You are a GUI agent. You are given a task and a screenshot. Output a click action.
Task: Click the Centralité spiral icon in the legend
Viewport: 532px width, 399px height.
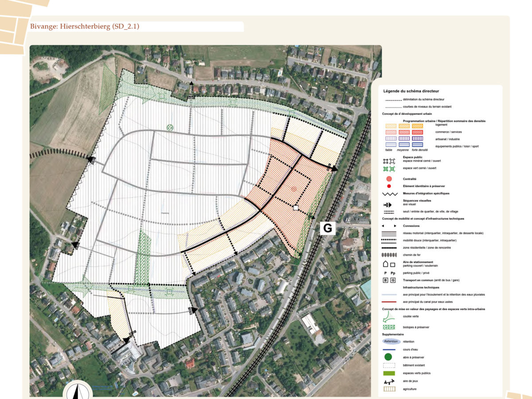click(x=389, y=178)
